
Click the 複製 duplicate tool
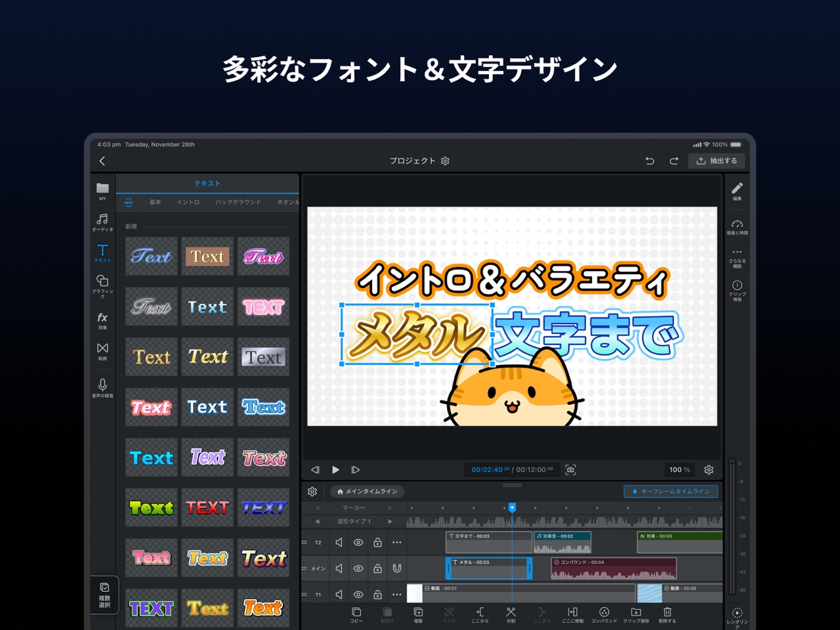pos(418,615)
